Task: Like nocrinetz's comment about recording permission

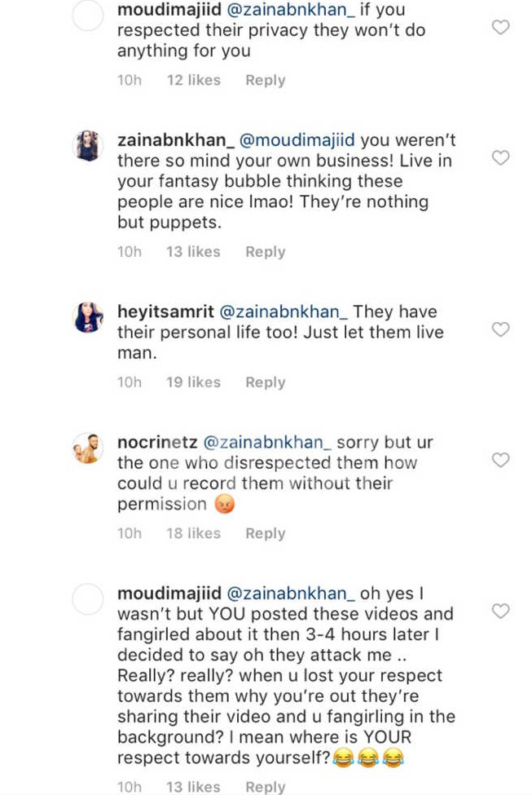Action: pyautogui.click(x=501, y=460)
